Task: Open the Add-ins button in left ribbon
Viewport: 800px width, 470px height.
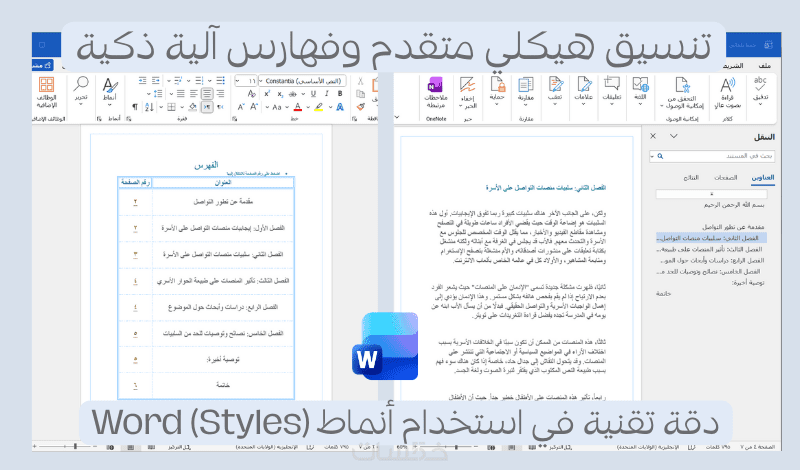Action: tap(46, 92)
